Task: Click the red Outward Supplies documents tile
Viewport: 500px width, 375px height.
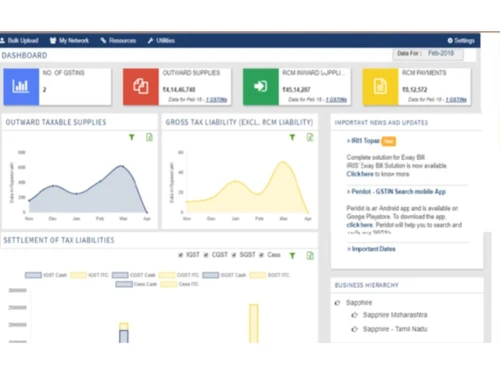Action: point(141,87)
